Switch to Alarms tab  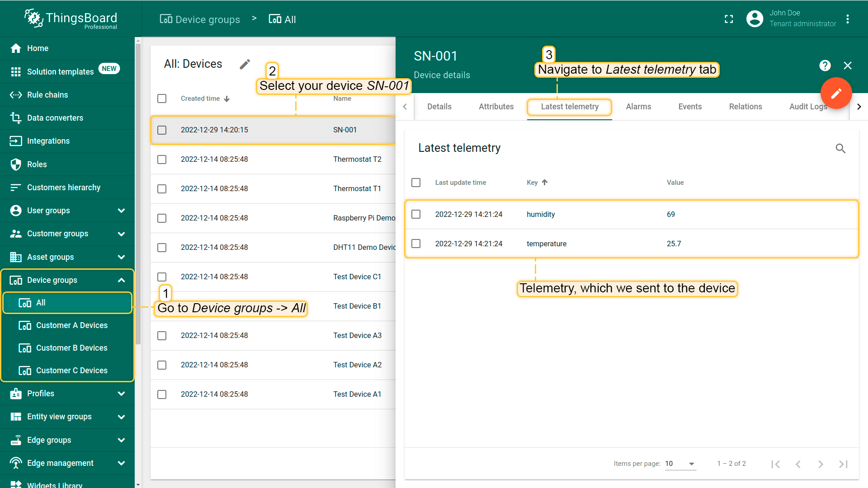638,107
